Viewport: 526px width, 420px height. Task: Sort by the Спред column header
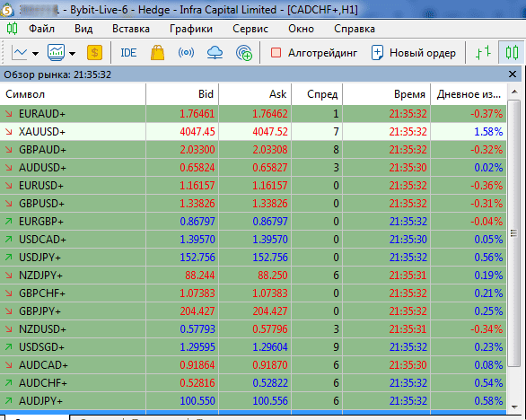click(317, 94)
